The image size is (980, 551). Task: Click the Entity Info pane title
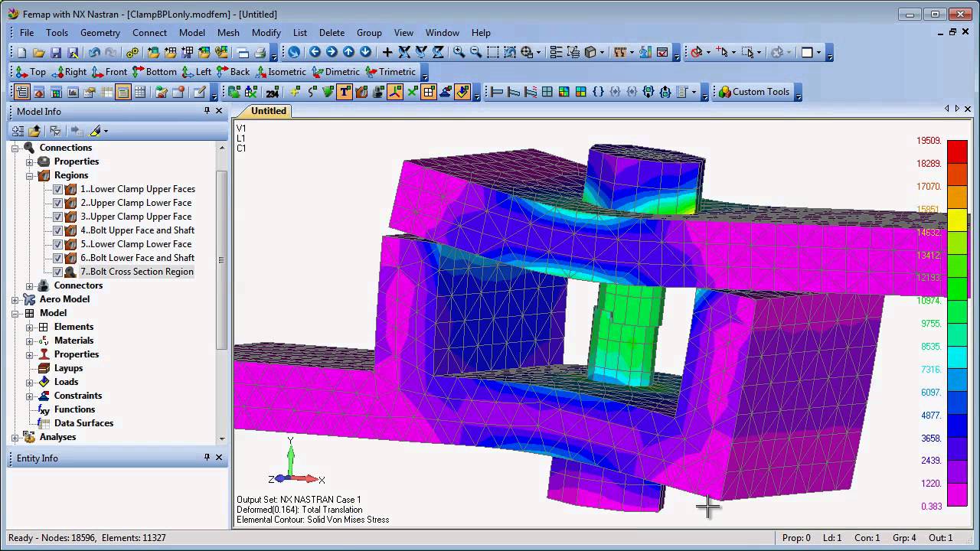pos(38,458)
